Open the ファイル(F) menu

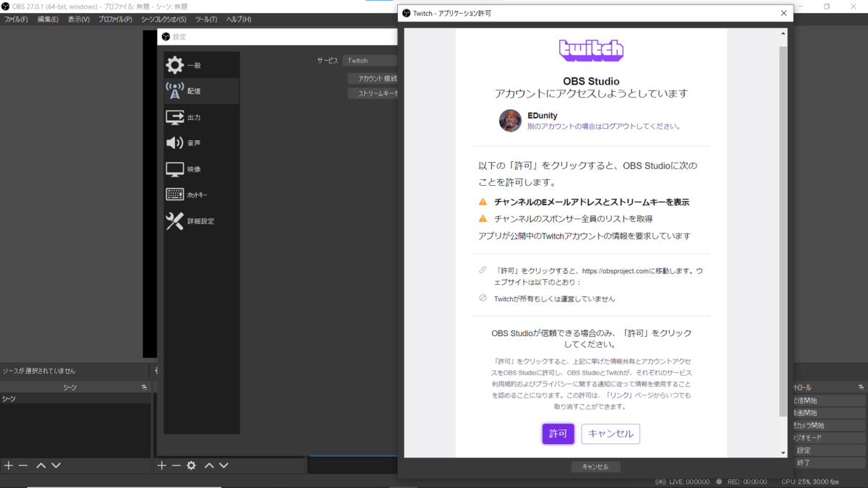click(x=16, y=20)
